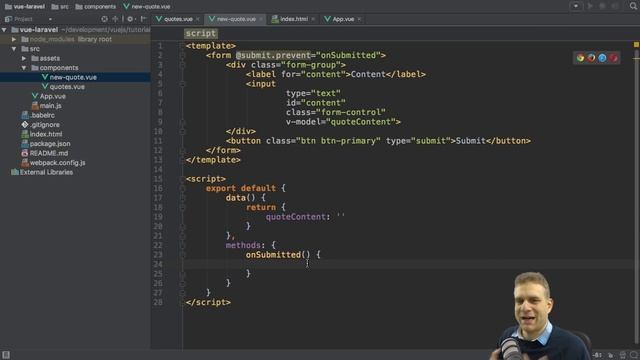Collapse the vue-laravel project root
This screenshot has width=640, height=360.
tap(4, 30)
